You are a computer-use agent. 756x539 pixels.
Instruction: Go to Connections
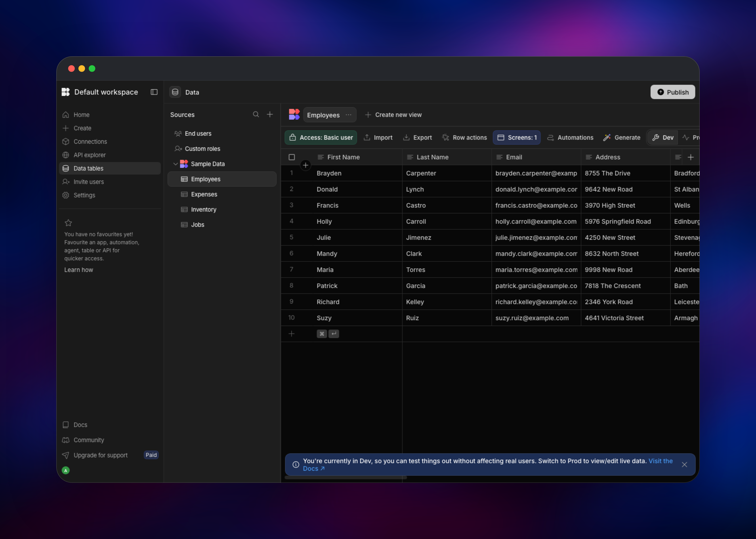110,142
